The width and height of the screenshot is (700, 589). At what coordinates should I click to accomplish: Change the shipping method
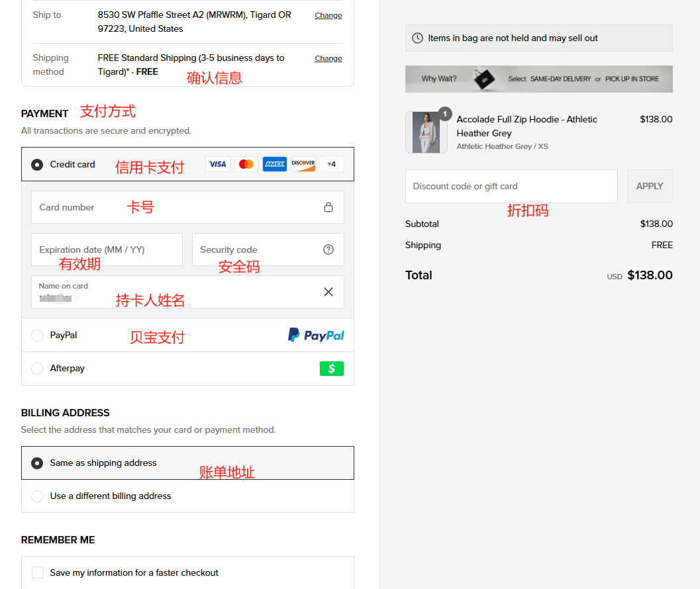pyautogui.click(x=328, y=58)
